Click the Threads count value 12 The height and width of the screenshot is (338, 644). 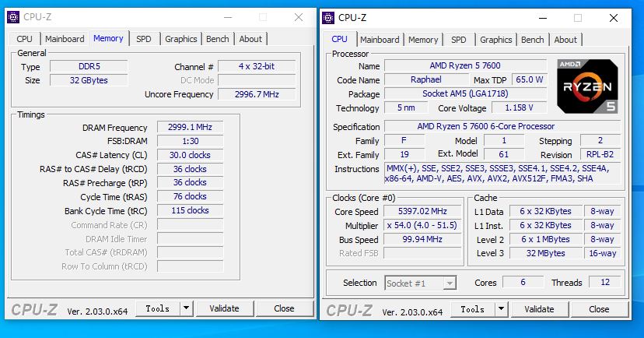tap(605, 283)
